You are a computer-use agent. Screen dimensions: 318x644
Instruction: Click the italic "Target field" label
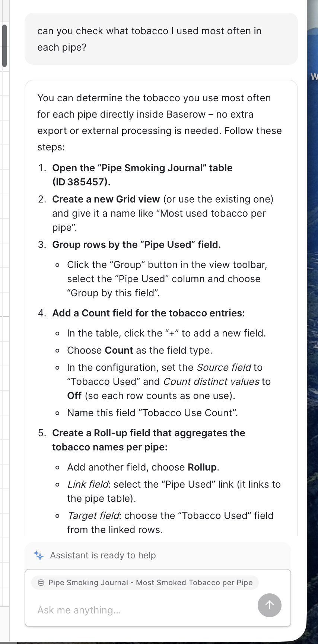pyautogui.click(x=93, y=516)
